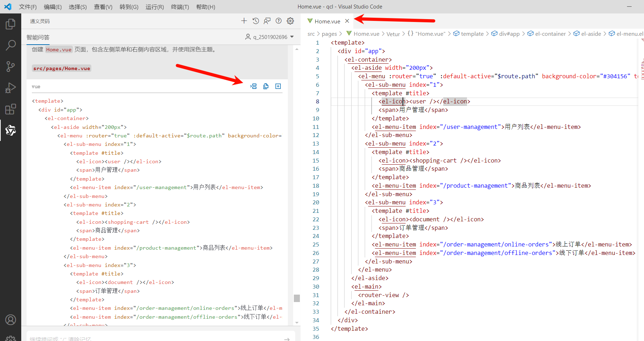The height and width of the screenshot is (341, 644).
Task: Click the Vetur breadcrumb segment
Action: 393,34
